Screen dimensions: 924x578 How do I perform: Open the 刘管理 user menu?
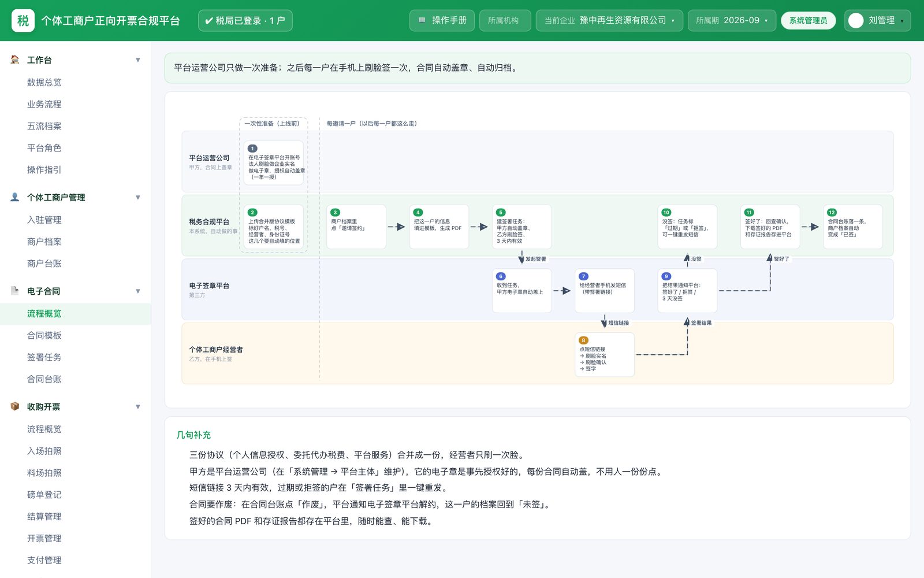(x=877, y=20)
